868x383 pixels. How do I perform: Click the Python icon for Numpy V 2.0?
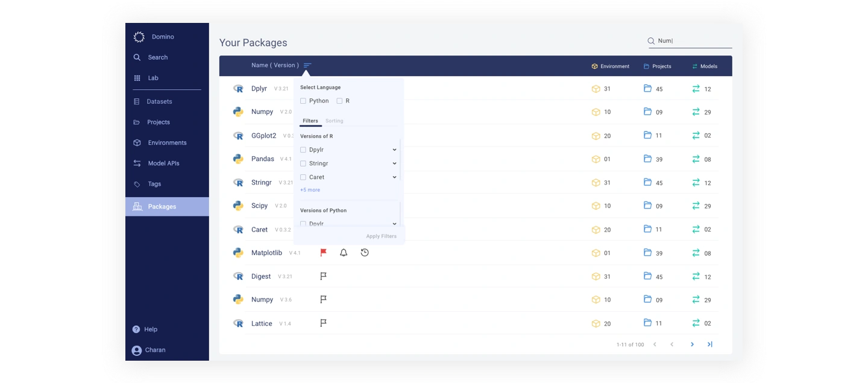(x=238, y=112)
